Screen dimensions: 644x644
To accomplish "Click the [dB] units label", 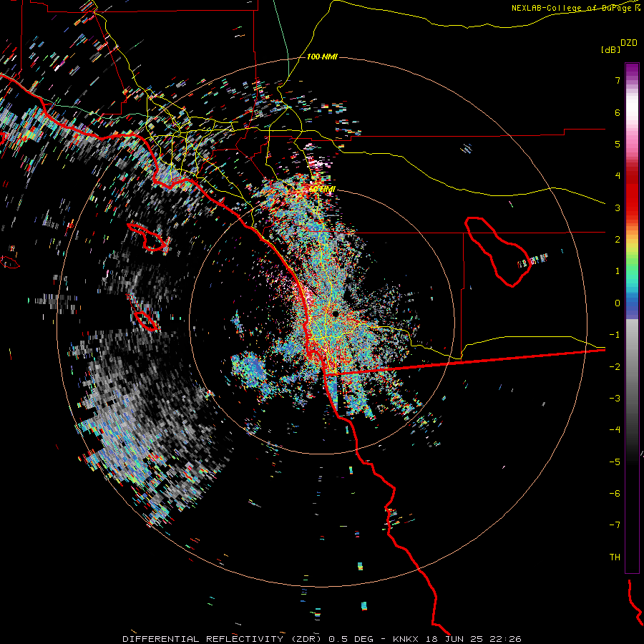I will click(x=611, y=49).
